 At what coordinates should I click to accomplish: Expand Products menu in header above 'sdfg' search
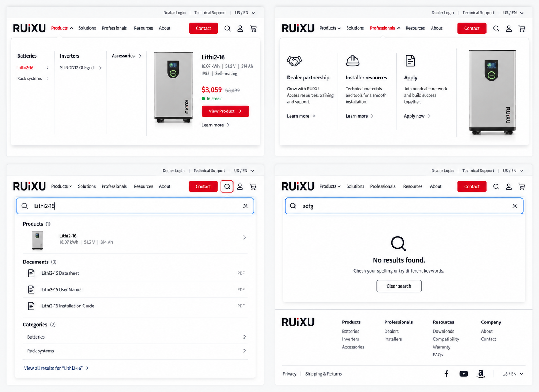tap(330, 186)
